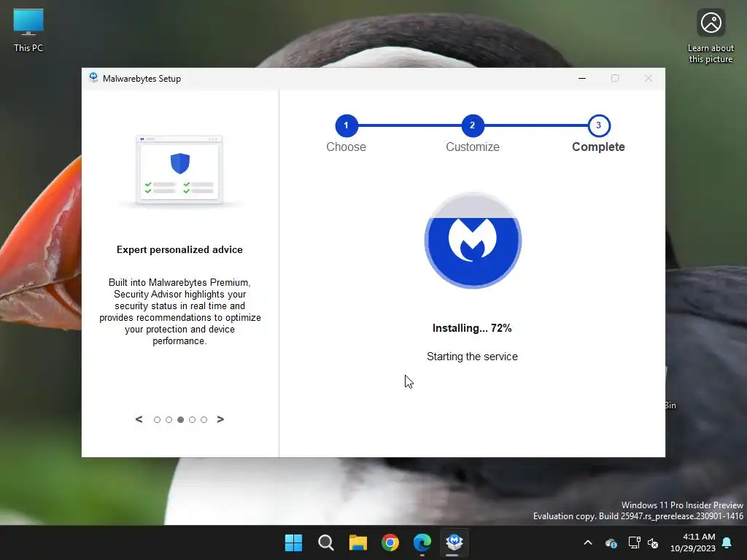This screenshot has width=747, height=560.
Task: Go to the previous slide with the left arrow
Action: [x=139, y=419]
